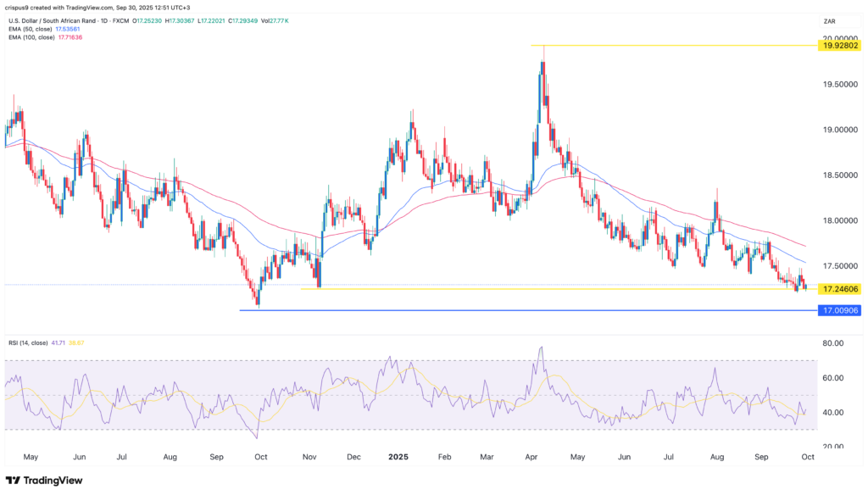This screenshot has width=868, height=495.
Task: Click the TradingView logo at bottom left
Action: (42, 480)
